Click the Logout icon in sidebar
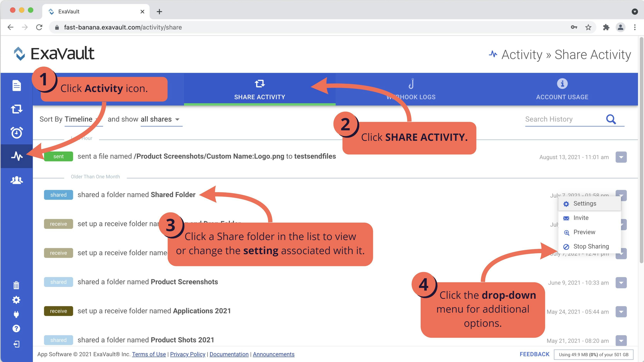Viewport: 644px width, 362px height. click(16, 344)
